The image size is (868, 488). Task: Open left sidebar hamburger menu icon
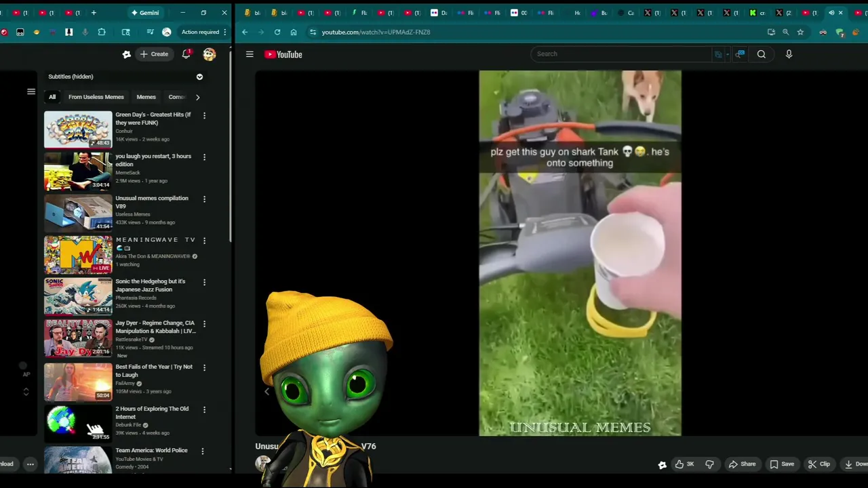pos(31,91)
